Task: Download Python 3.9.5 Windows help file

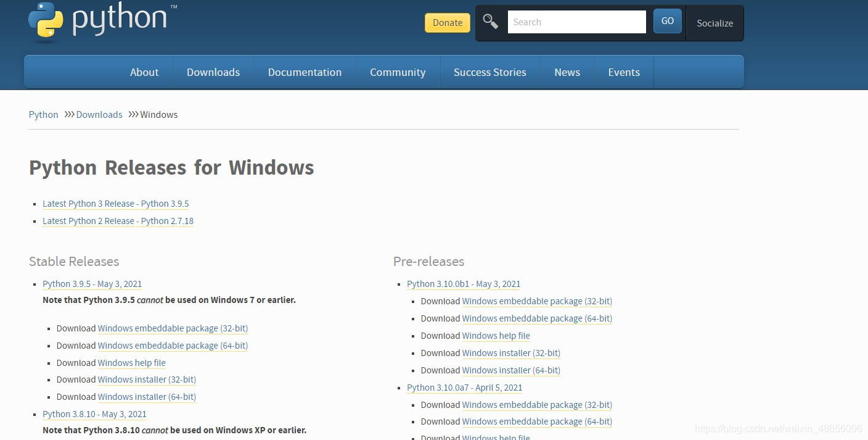Action: [x=132, y=363]
